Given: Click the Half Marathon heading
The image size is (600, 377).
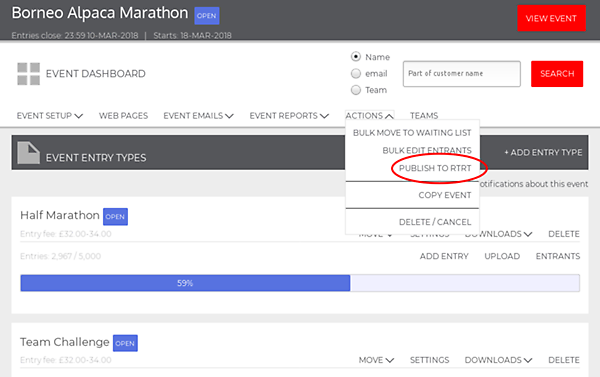Looking at the screenshot, I should 60,215.
